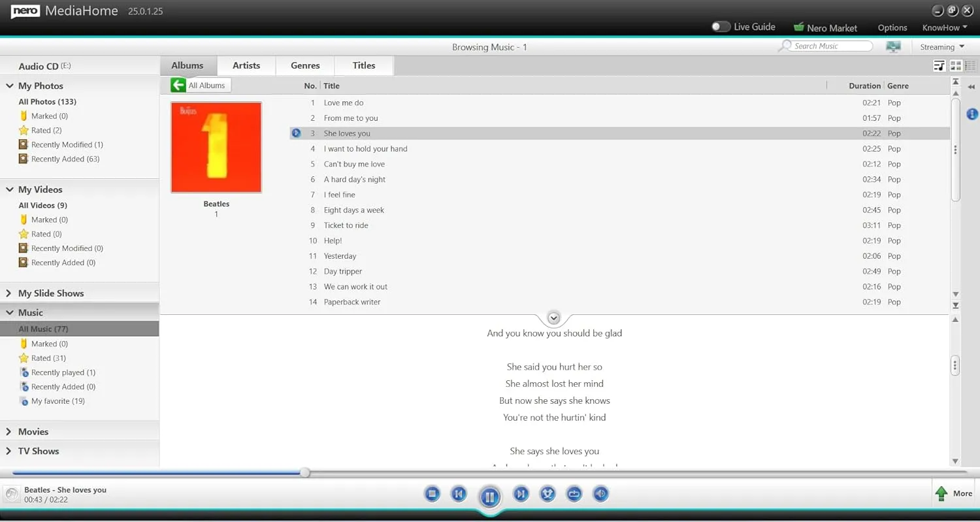Toggle detailed list view mode
980x522 pixels.
click(x=939, y=65)
